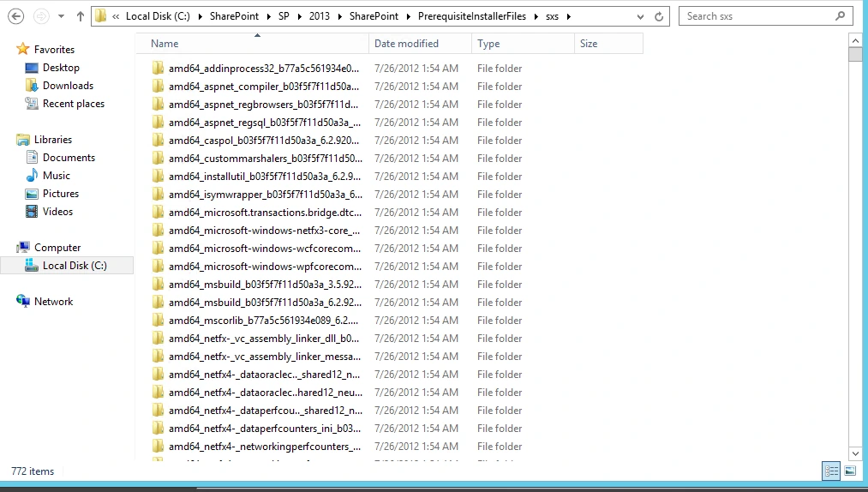Screen dimensions: 868x492
Task: Sort by the Size column header
Action: pyautogui.click(x=609, y=43)
